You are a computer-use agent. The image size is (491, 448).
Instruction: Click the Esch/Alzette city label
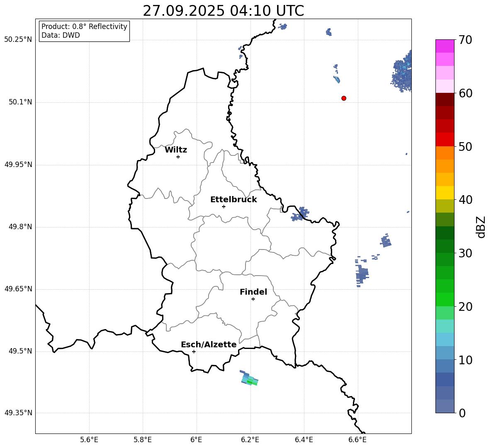point(209,344)
